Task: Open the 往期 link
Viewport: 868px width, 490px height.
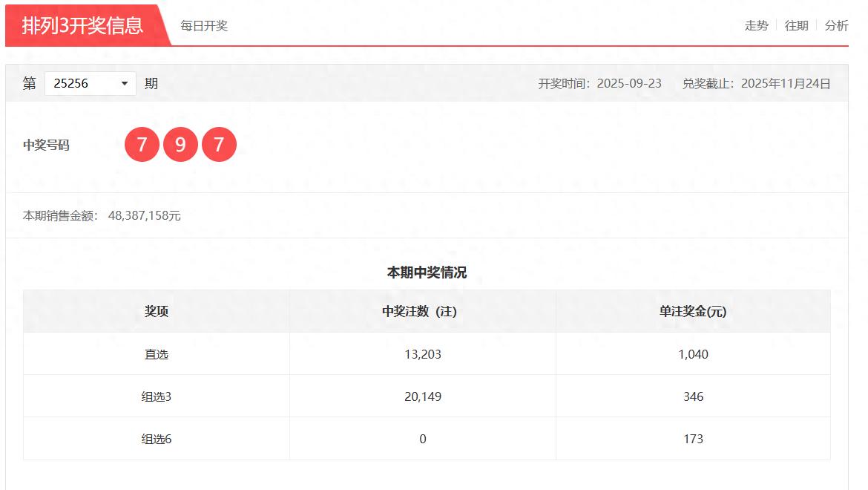Action: [797, 25]
